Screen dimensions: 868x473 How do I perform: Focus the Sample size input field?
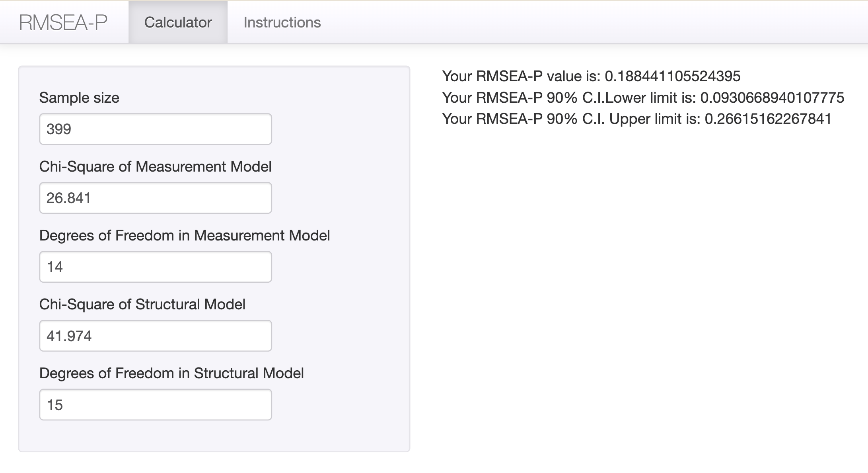click(x=156, y=129)
